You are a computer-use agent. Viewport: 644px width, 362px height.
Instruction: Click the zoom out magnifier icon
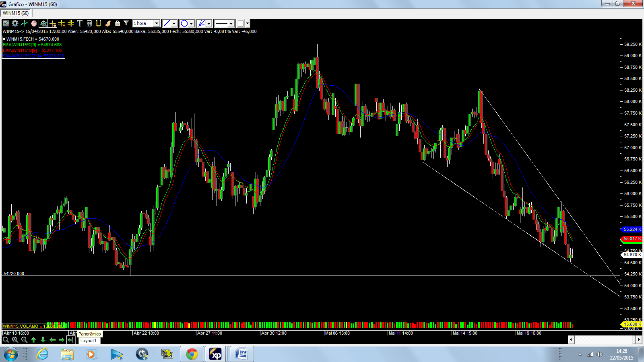point(24,340)
